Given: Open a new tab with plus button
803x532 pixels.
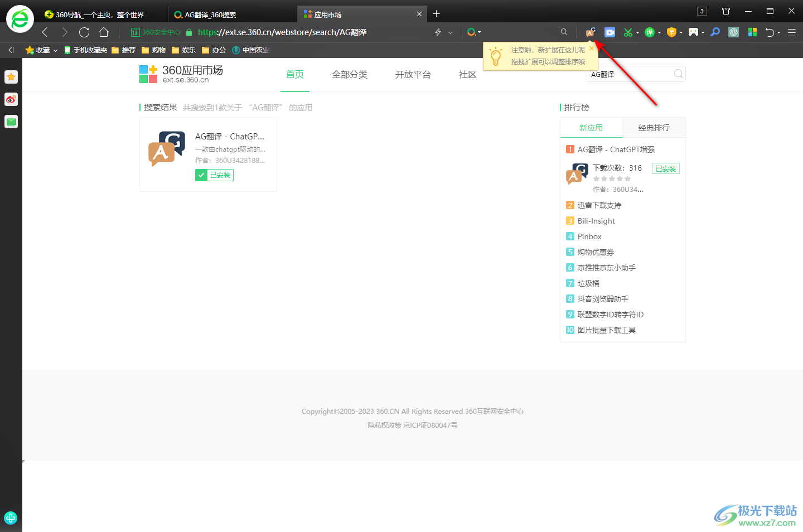Looking at the screenshot, I should pos(437,14).
